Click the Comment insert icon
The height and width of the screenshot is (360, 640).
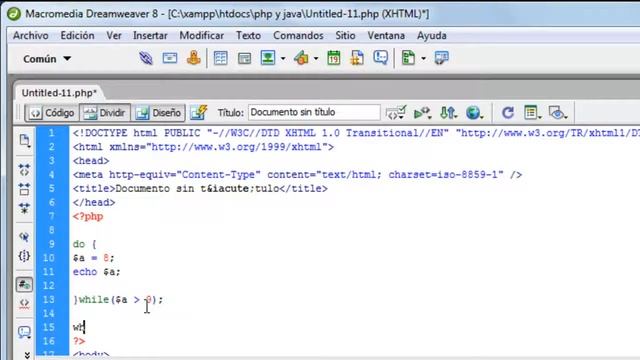point(381,58)
